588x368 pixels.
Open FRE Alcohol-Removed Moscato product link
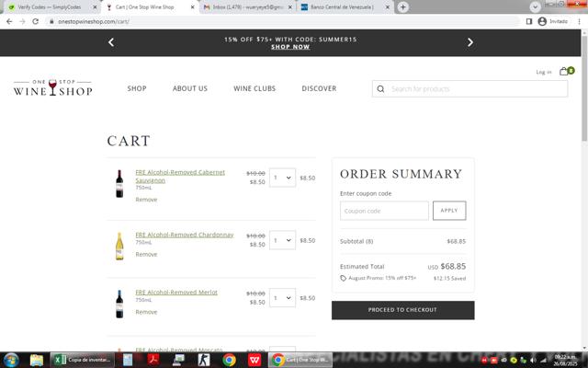(179, 350)
